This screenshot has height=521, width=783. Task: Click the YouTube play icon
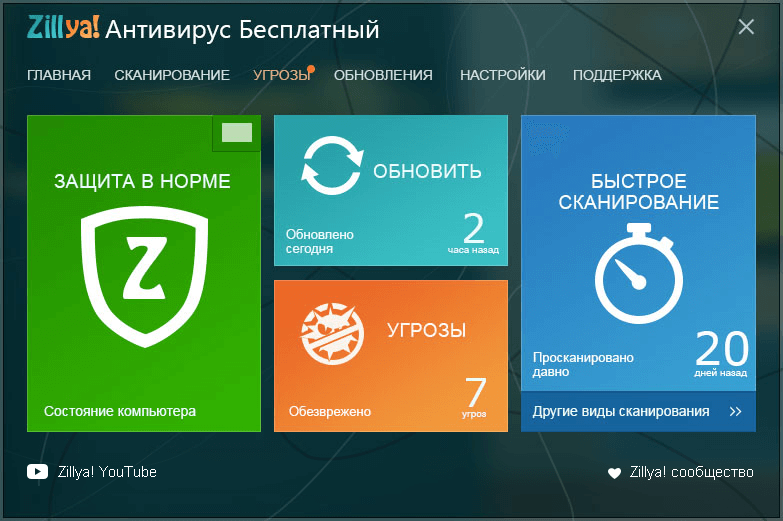[x=37, y=472]
